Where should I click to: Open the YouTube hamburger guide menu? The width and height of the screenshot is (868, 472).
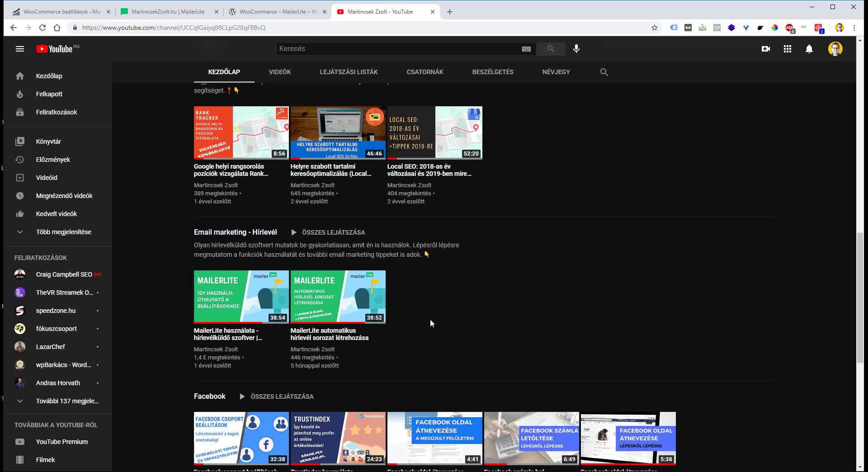click(20, 49)
